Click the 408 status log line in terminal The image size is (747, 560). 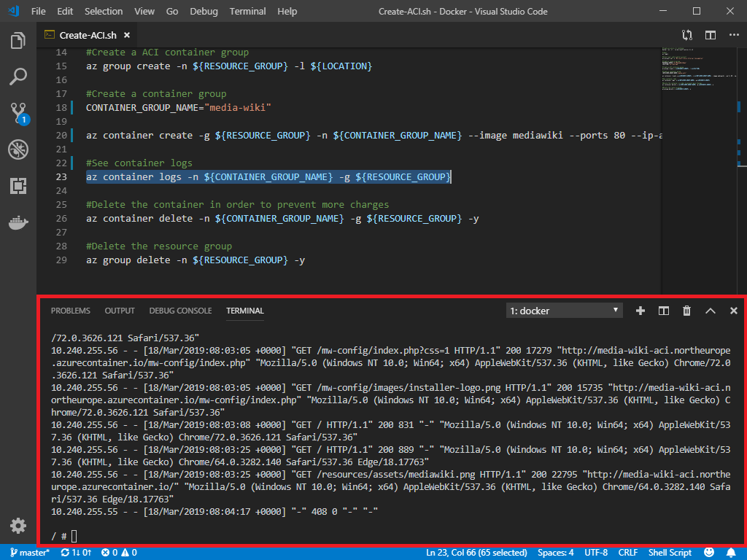(214, 511)
